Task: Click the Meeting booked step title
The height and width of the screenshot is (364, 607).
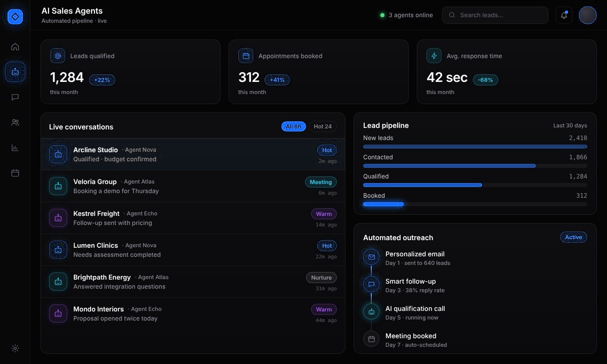Action: coord(411,336)
